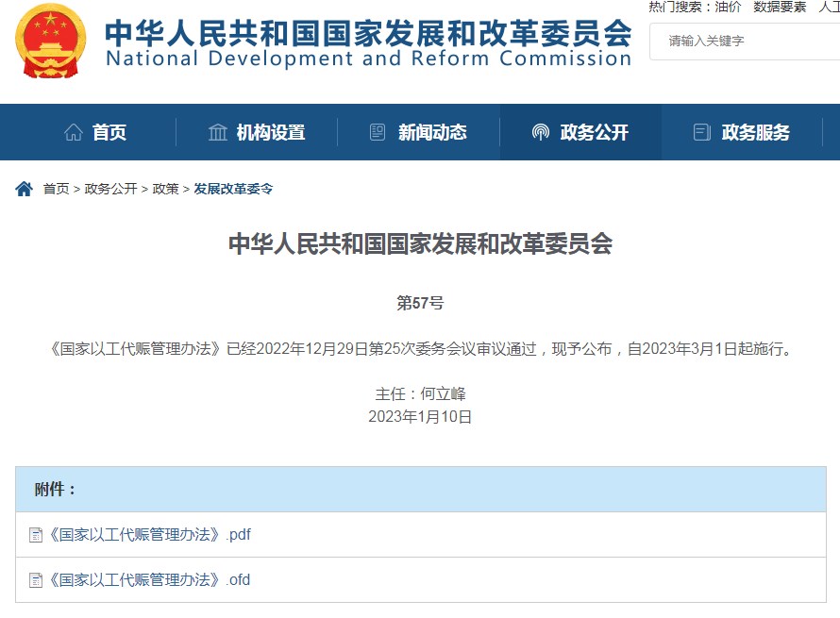Click the file icon before the .pdf attachment
Viewport: 840px width, 618px height.
[36, 535]
